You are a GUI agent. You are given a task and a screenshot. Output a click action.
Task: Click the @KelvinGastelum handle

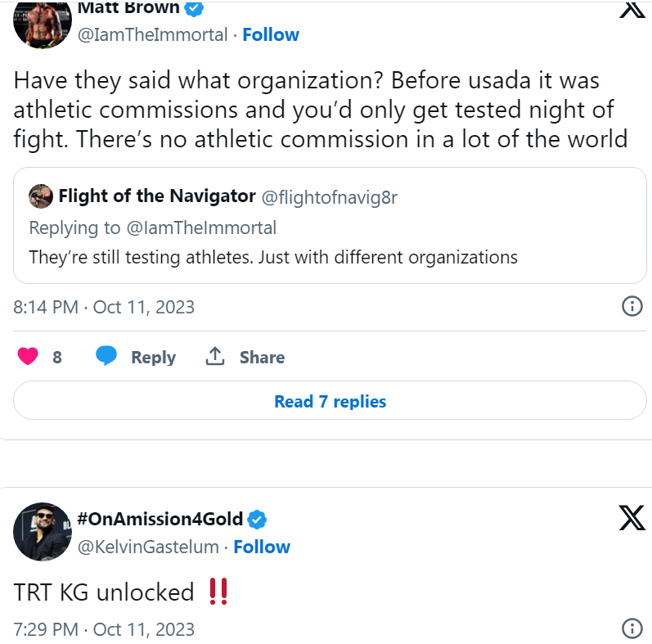click(x=148, y=547)
